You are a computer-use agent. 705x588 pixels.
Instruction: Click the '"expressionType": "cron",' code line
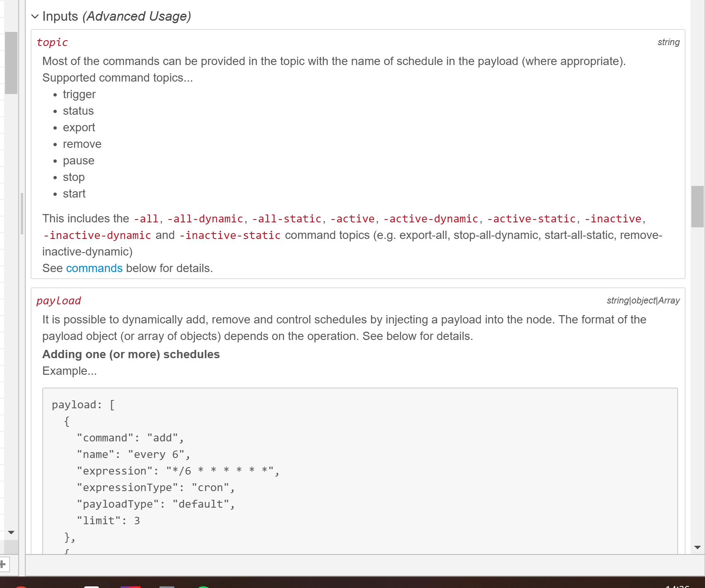click(x=156, y=487)
